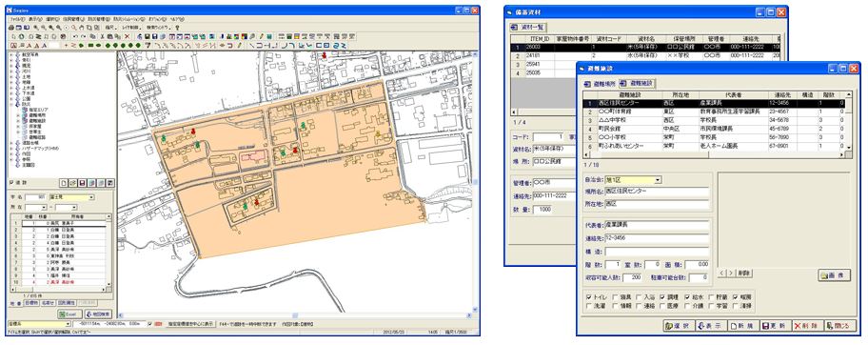Viewport: 868px width, 345px height.
Task: Collapse the 防災 tree node
Action: pyautogui.click(x=11, y=104)
